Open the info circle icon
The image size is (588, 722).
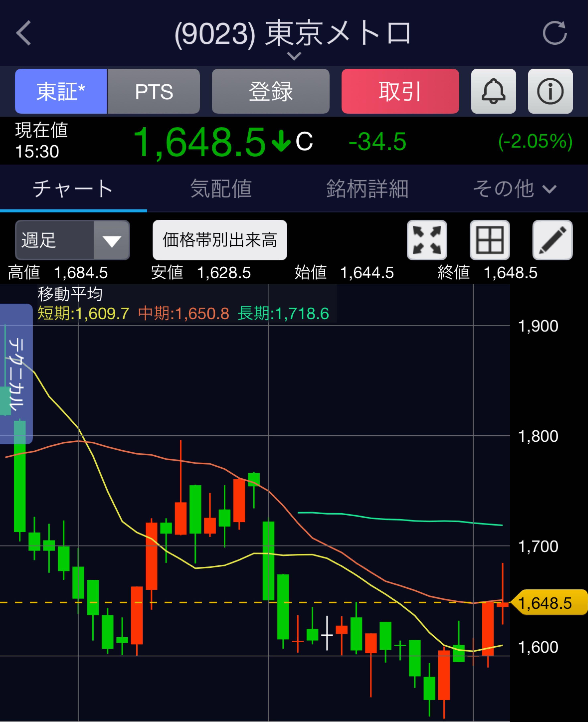pyautogui.click(x=550, y=91)
